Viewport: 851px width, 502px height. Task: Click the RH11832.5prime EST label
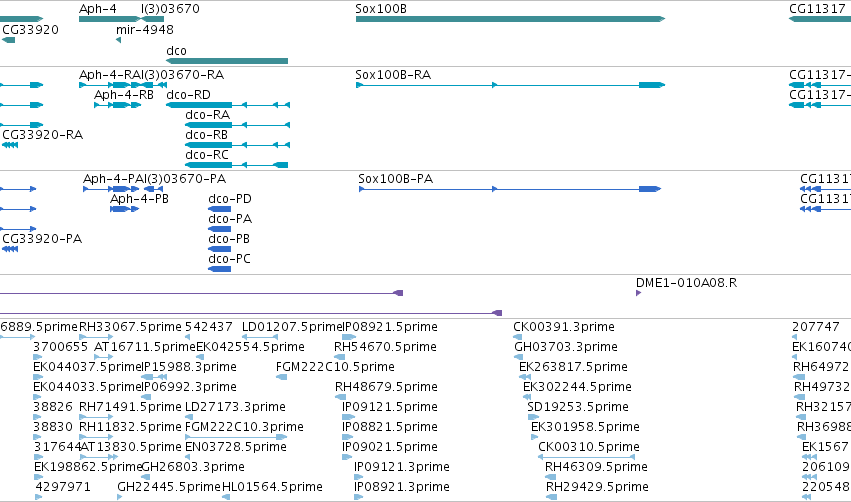click(130, 427)
